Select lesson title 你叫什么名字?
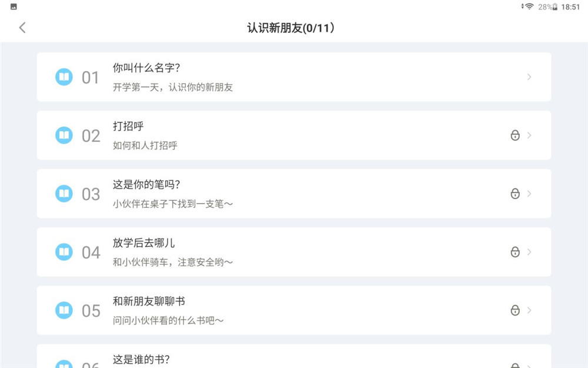588x368 pixels. 146,68
